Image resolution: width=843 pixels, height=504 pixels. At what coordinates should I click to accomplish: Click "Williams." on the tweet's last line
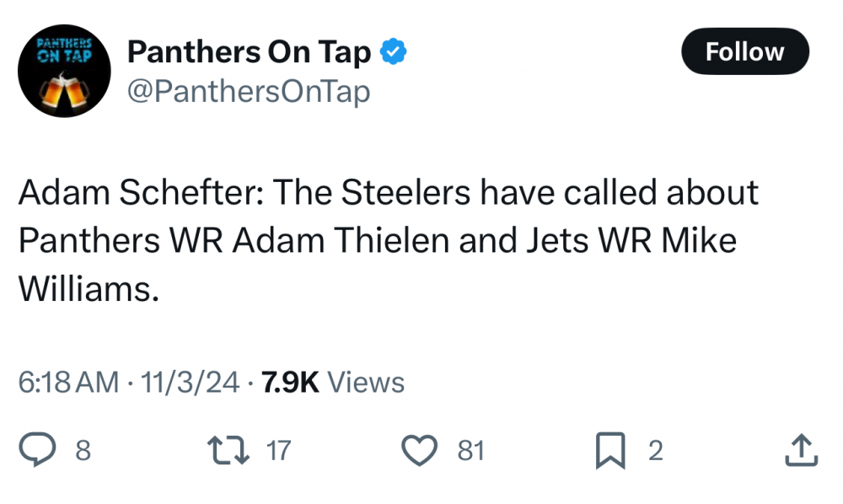click(89, 288)
